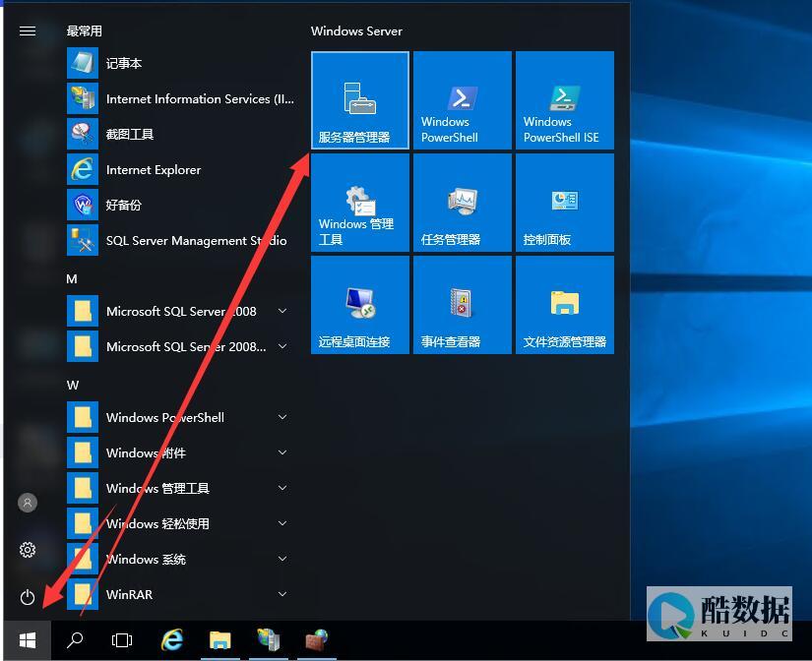Click the Internet Information Services icon
Screen dimensions: 812x661
83,98
